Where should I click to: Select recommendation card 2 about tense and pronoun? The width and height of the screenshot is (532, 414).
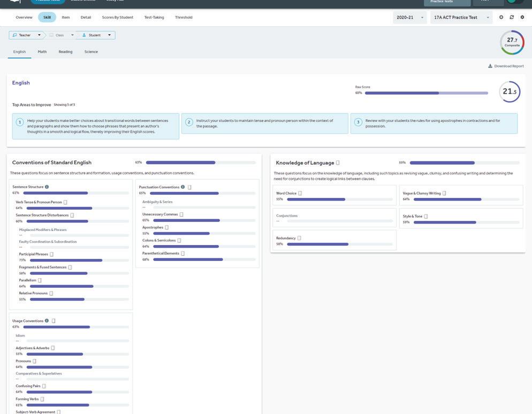(264, 124)
